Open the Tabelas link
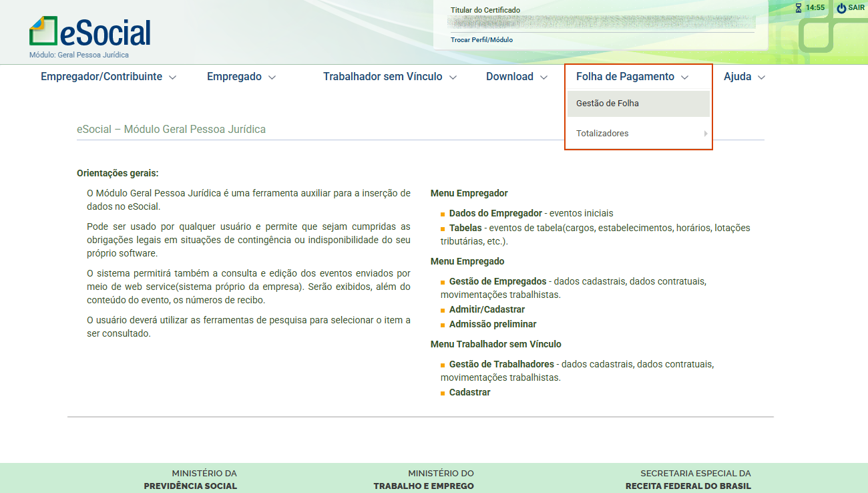 tap(465, 228)
